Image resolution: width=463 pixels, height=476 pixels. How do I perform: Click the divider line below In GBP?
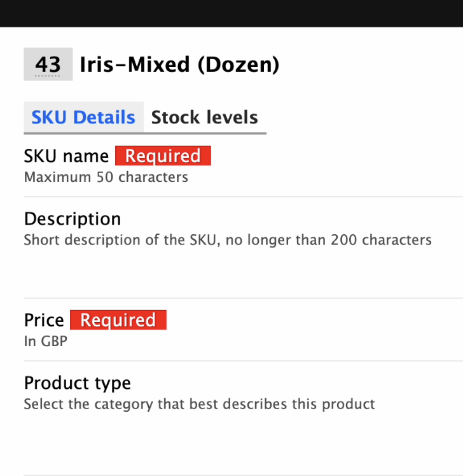pos(243,361)
